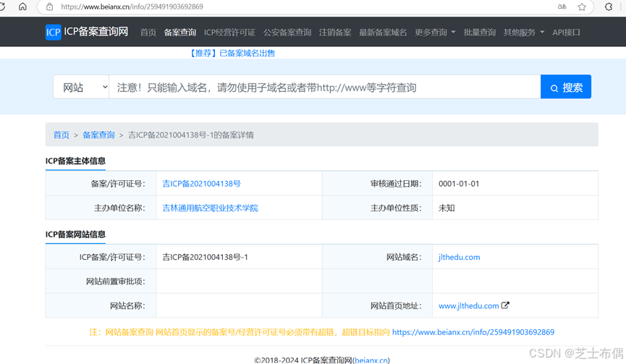Click the ICP备案网站信息 section heading
Screen dimensions: 626x364
[75, 234]
